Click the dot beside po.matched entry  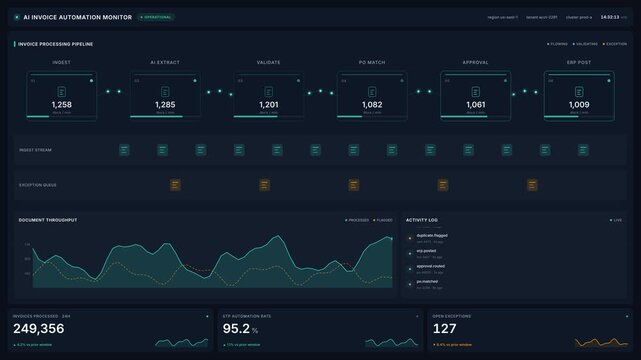(x=410, y=284)
